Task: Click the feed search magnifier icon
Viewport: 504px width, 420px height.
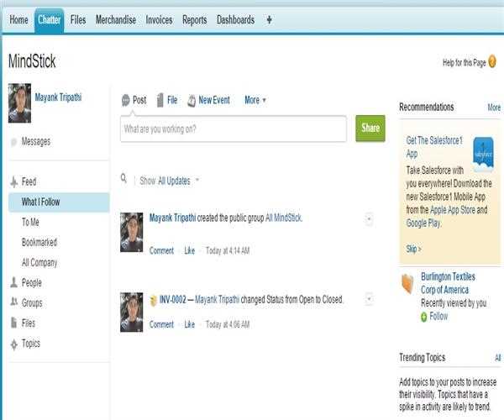Action: [123, 179]
